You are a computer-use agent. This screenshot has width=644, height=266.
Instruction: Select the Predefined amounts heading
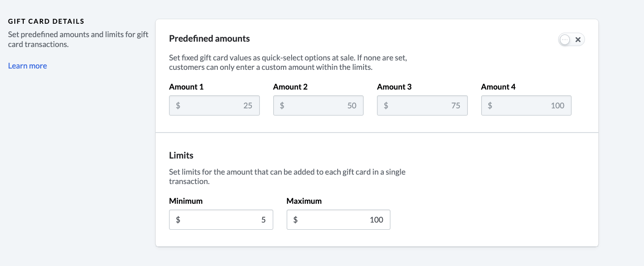pyautogui.click(x=209, y=39)
